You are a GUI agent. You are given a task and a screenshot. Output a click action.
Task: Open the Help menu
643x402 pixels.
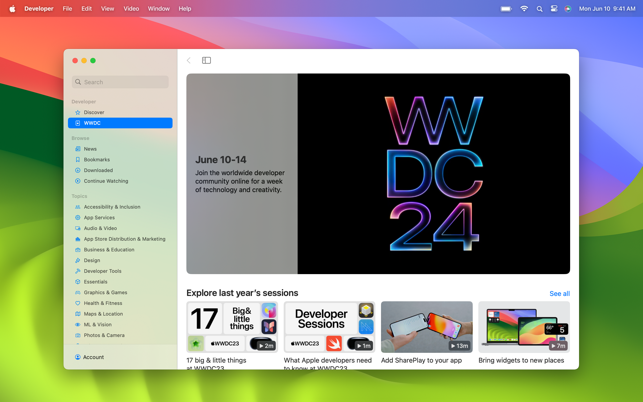pos(185,9)
